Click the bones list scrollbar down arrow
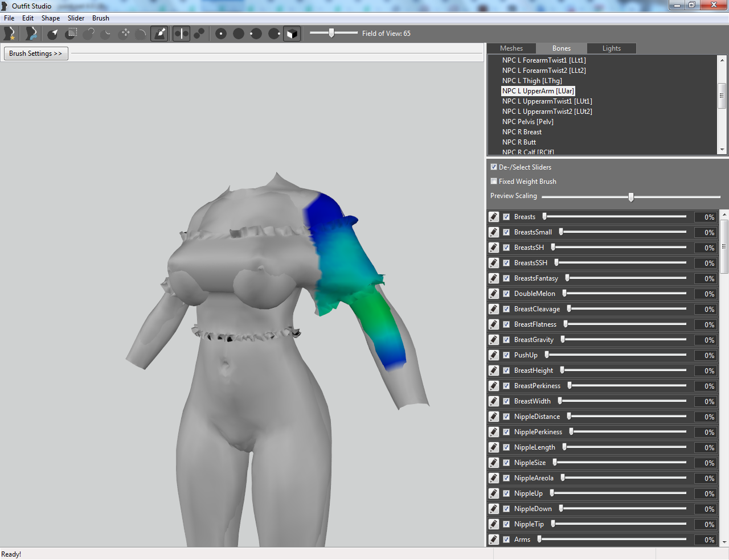Image resolution: width=729 pixels, height=560 pixels. (x=722, y=150)
